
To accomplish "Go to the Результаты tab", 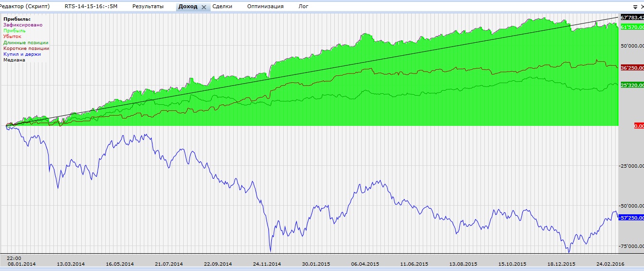I will click(148, 6).
